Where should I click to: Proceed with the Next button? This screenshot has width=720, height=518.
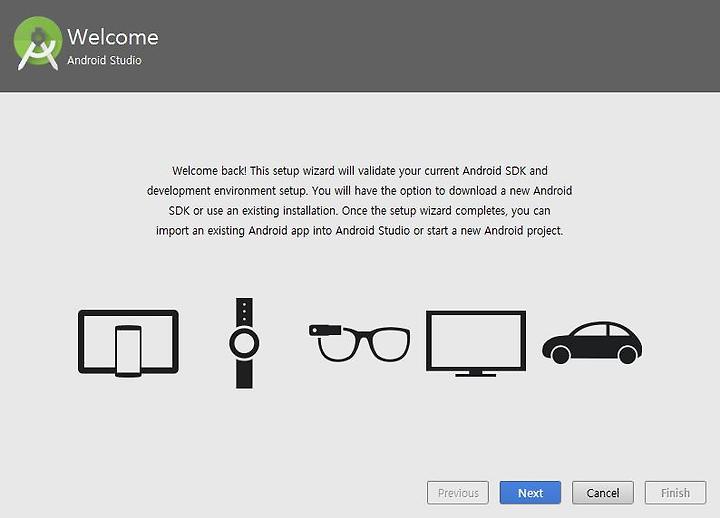[530, 493]
